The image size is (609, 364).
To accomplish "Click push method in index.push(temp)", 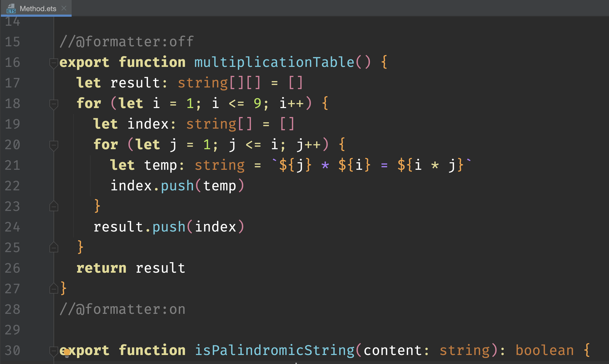I will [x=177, y=186].
